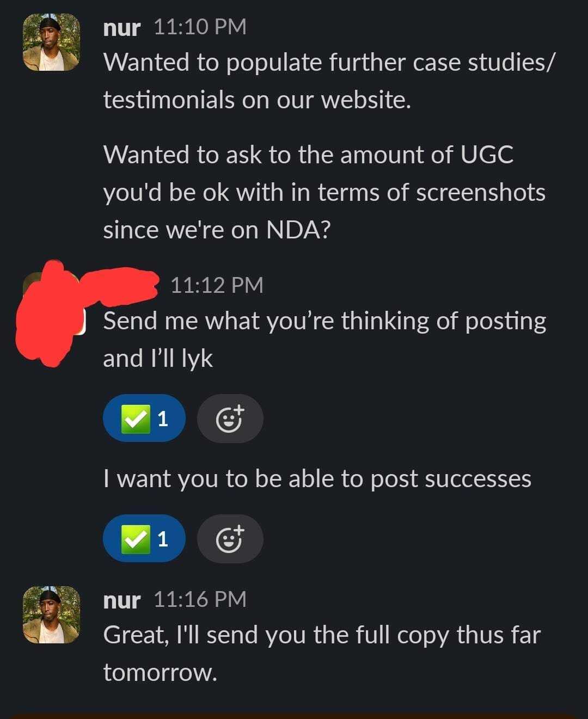Tap the nur username beside 11:16 PM
The image size is (588, 719).
click(x=122, y=600)
